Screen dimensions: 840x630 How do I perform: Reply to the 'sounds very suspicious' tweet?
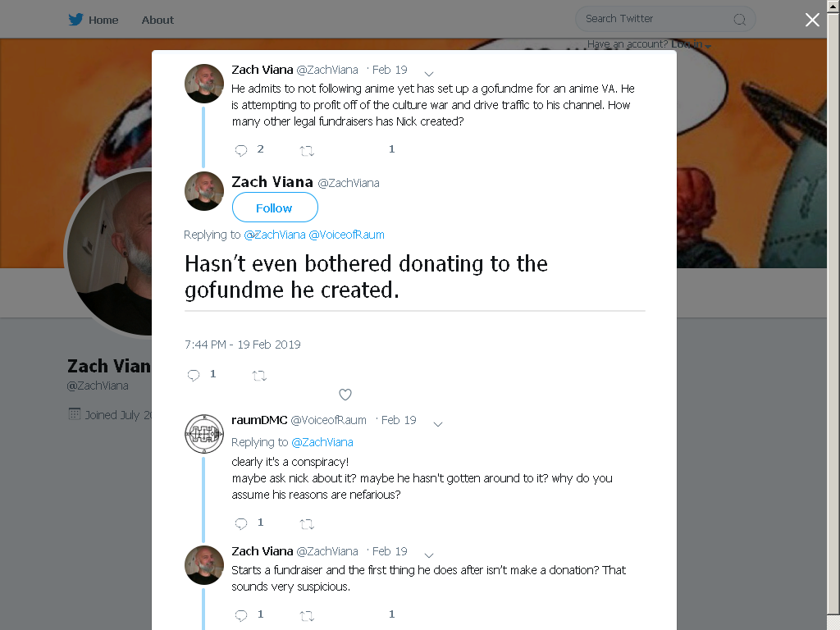[241, 615]
